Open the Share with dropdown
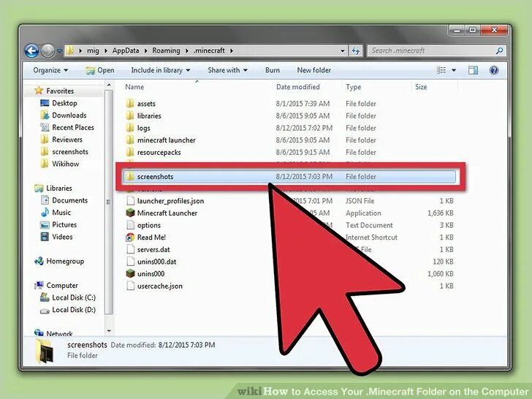 [x=227, y=70]
